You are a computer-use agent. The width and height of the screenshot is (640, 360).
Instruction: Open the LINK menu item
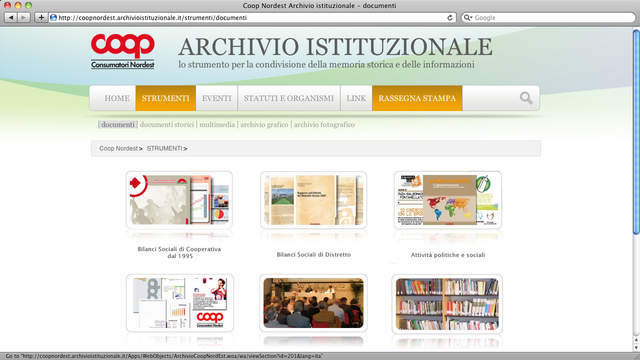coord(356,98)
